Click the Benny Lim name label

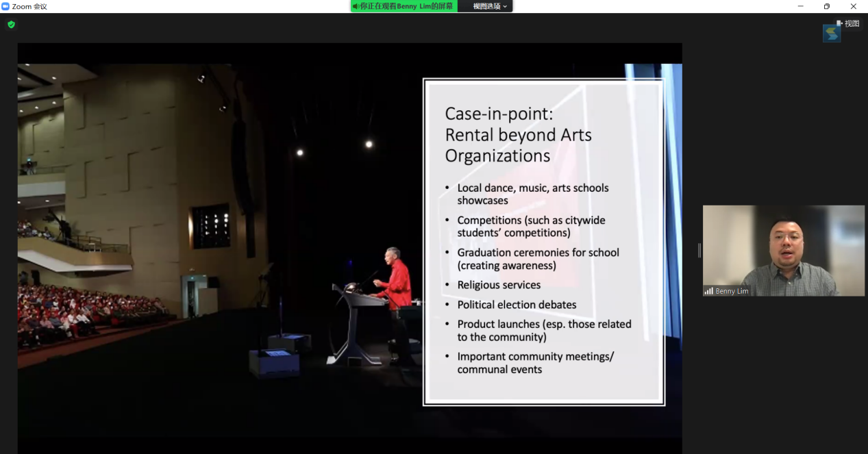click(x=732, y=291)
